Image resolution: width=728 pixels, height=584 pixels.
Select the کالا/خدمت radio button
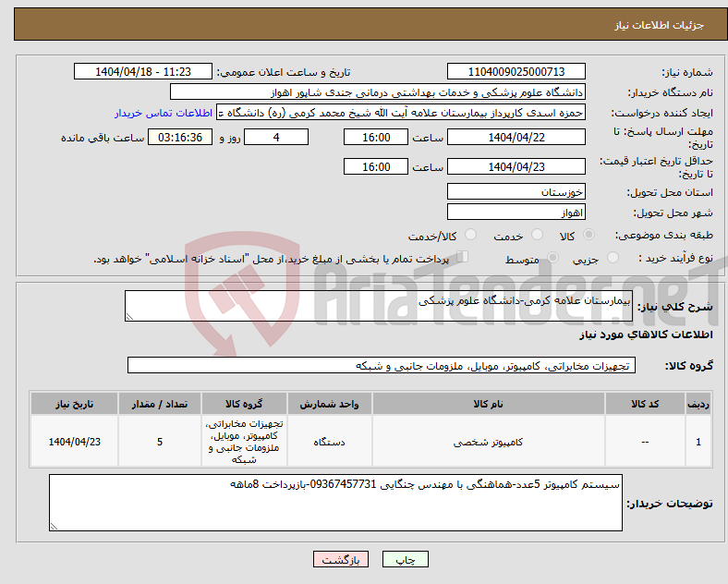coord(471,235)
